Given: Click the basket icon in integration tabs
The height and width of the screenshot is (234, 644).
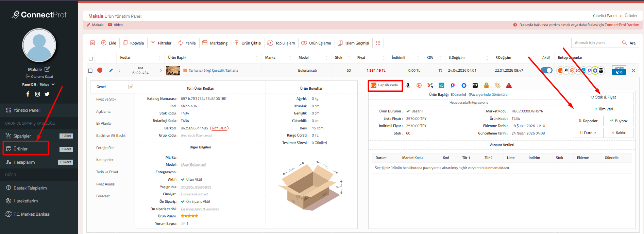Looking at the screenshot, I should coord(486,86).
